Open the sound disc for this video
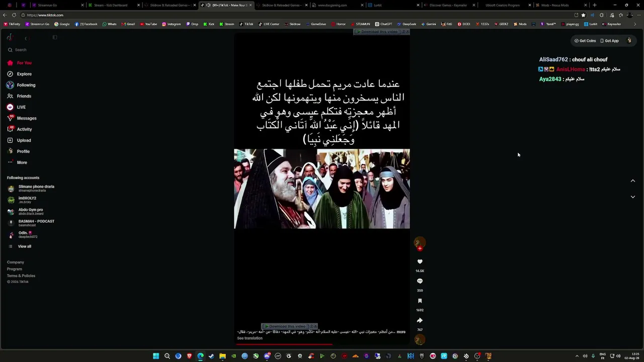 420,340
